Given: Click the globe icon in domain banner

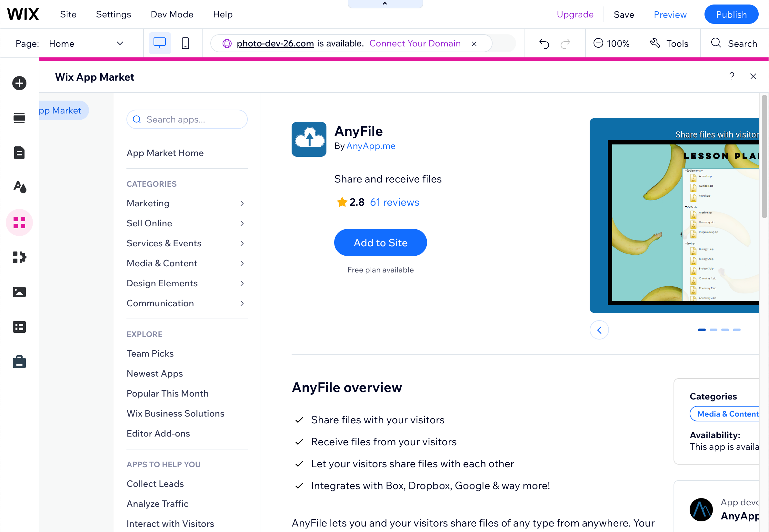Looking at the screenshot, I should (x=227, y=43).
